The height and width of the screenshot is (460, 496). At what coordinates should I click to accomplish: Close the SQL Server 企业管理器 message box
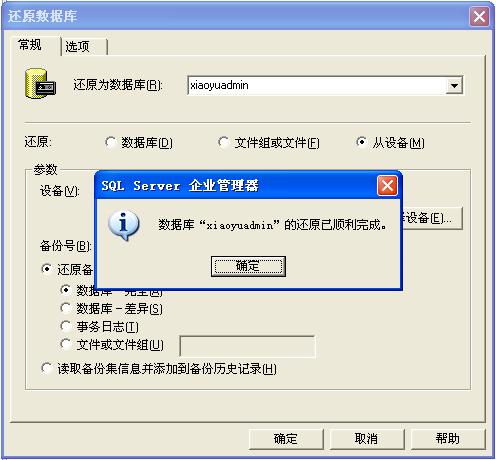coord(387,186)
